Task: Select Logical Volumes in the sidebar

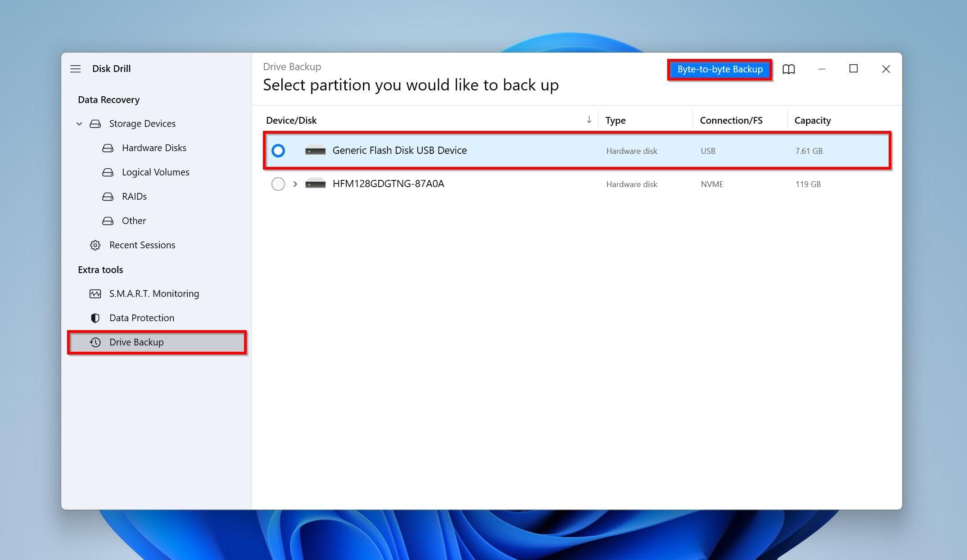Action: (155, 172)
